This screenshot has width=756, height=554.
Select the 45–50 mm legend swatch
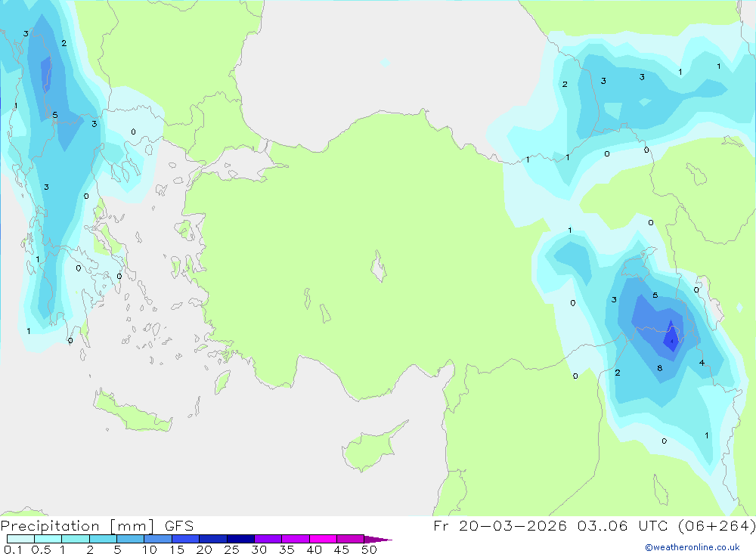click(350, 539)
